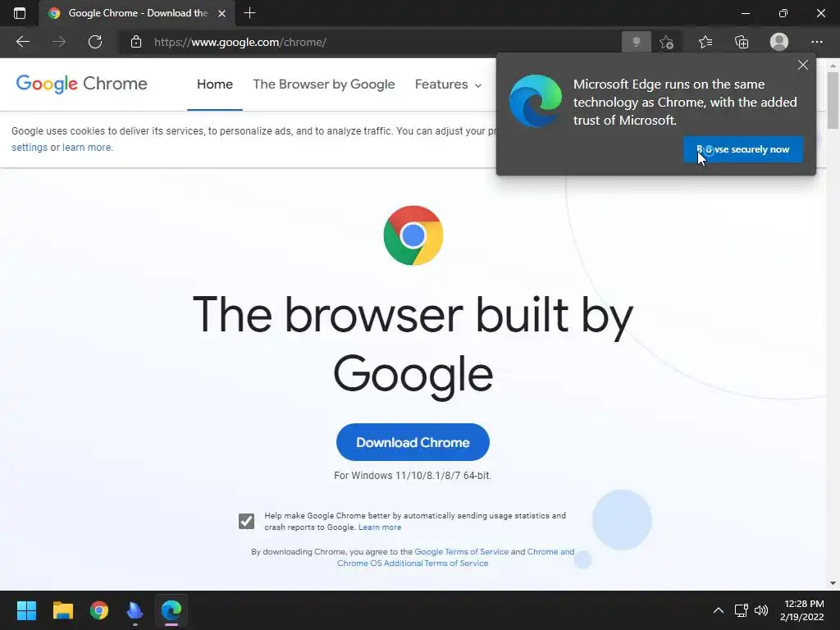Open Google Terms of Service link
Image resolution: width=840 pixels, height=630 pixels.
(461, 552)
